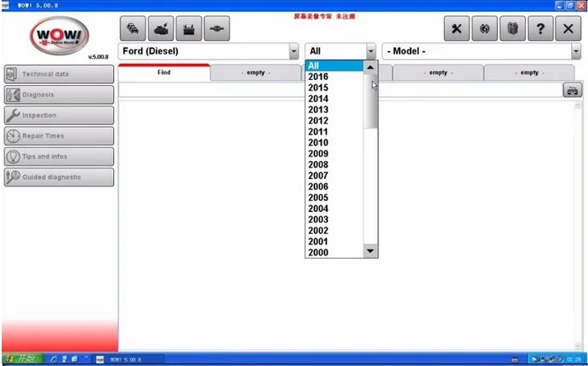The width and height of the screenshot is (588, 366).
Task: Choose year 2005 from list
Action: 334,197
